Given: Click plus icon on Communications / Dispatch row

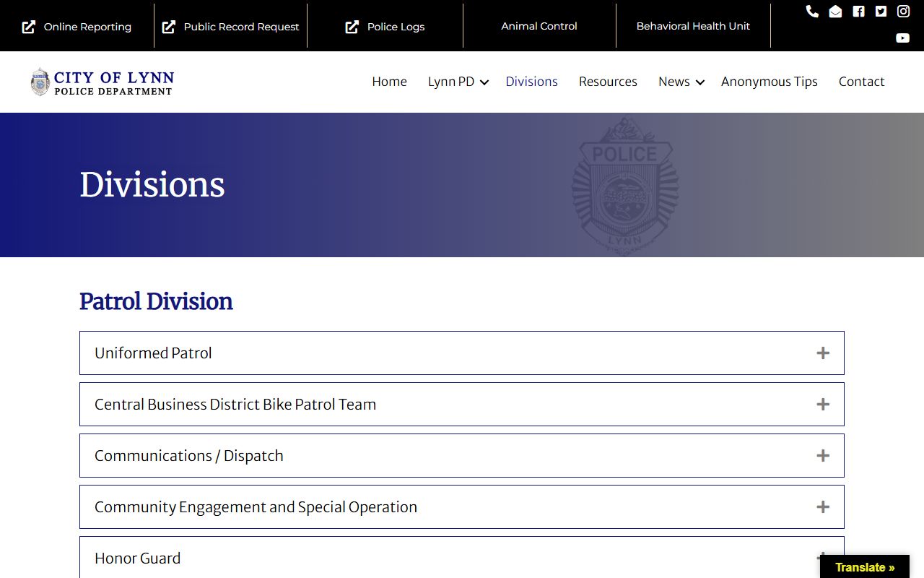Looking at the screenshot, I should [823, 455].
